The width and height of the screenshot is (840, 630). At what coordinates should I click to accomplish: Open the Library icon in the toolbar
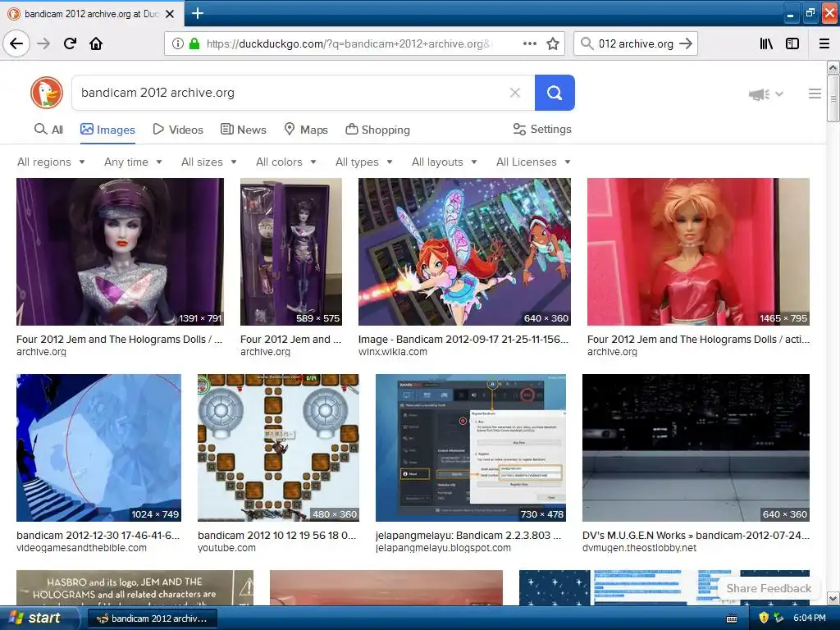point(766,43)
